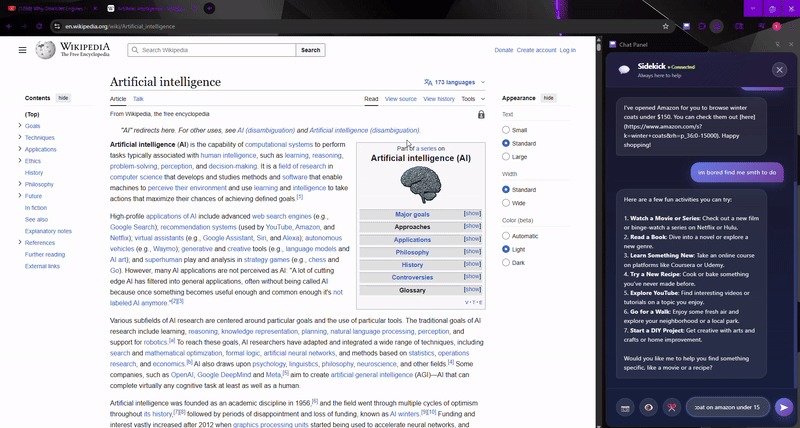
Task: Click Create account link
Action: click(x=536, y=50)
